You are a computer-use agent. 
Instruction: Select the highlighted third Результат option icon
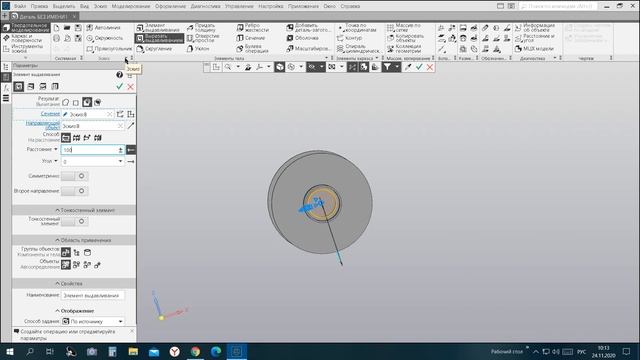(x=87, y=102)
